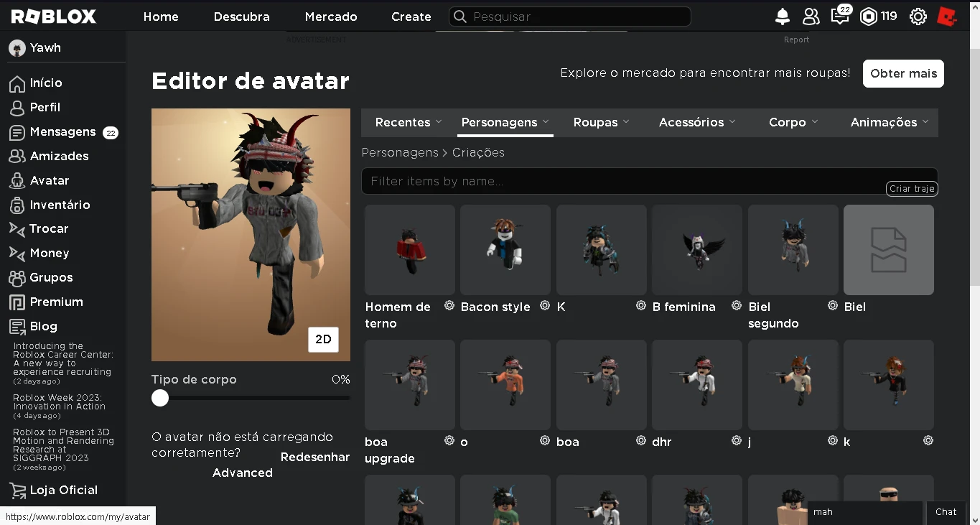Viewport: 980px width, 525px height.
Task: Select the broken Biel outfit thumbnail
Action: [x=889, y=250]
